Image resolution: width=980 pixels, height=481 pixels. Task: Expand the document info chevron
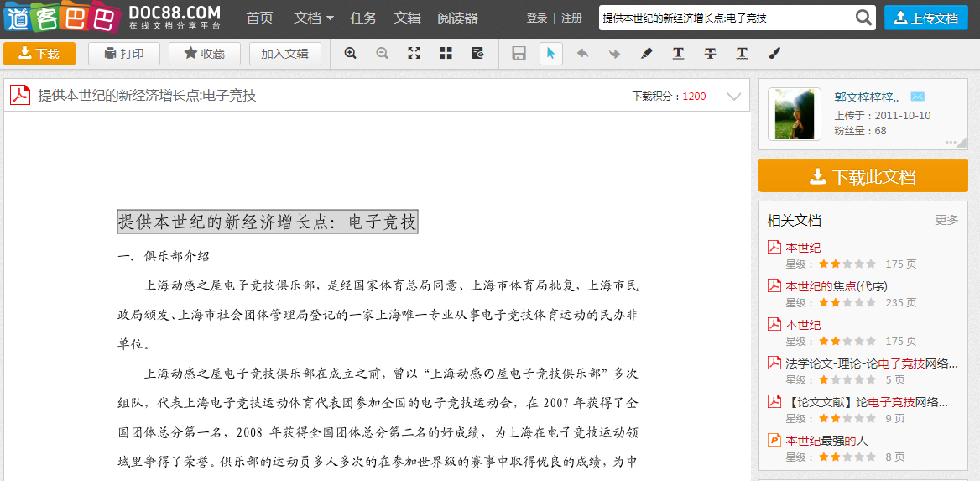[x=734, y=97]
